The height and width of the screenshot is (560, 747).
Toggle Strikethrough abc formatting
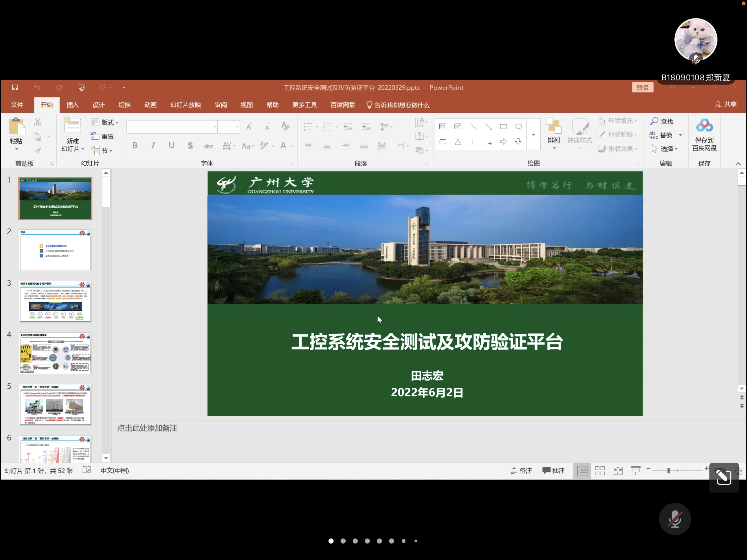click(x=208, y=146)
